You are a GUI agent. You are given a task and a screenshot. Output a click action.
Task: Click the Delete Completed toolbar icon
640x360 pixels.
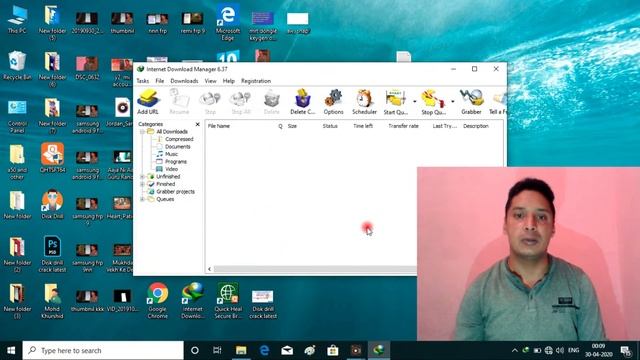click(302, 102)
